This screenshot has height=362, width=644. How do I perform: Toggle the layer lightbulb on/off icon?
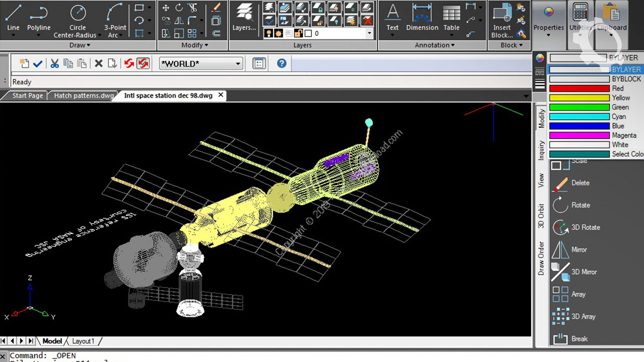point(270,34)
